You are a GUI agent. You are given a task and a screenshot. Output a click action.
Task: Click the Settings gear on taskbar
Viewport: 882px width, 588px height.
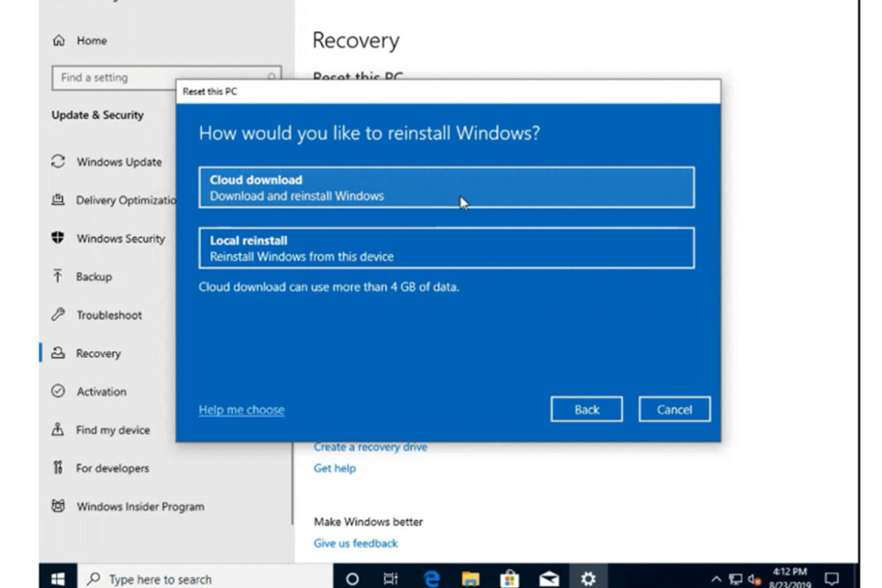click(588, 578)
